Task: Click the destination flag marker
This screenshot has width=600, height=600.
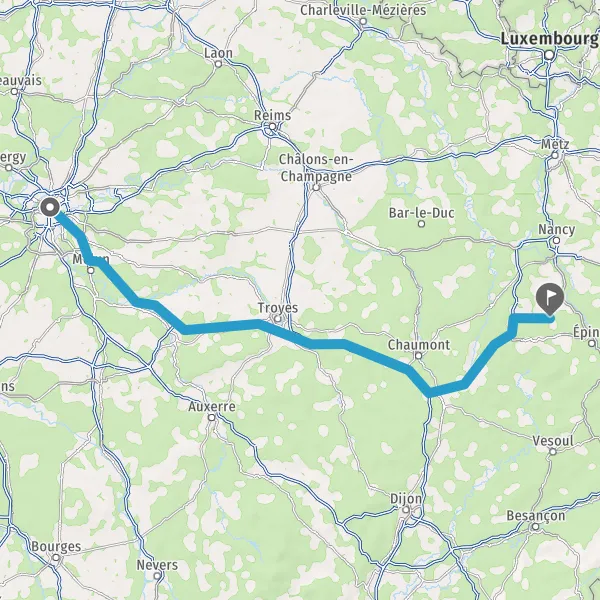Action: click(550, 300)
